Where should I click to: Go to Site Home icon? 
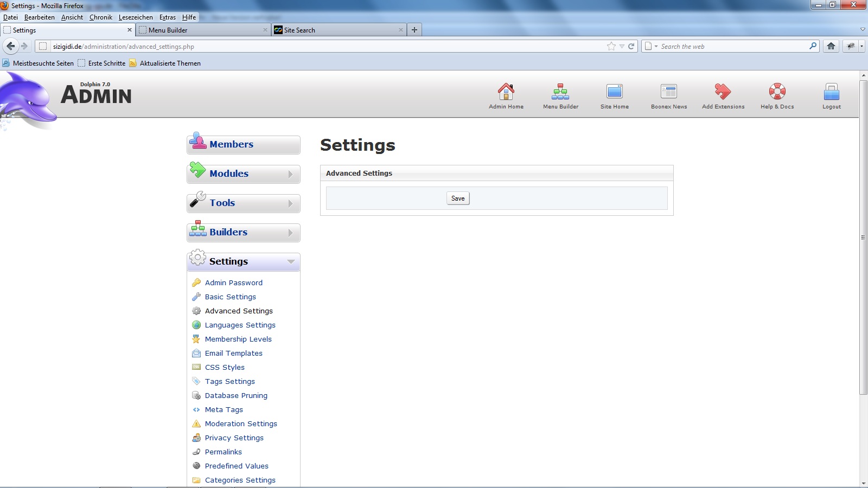(614, 92)
